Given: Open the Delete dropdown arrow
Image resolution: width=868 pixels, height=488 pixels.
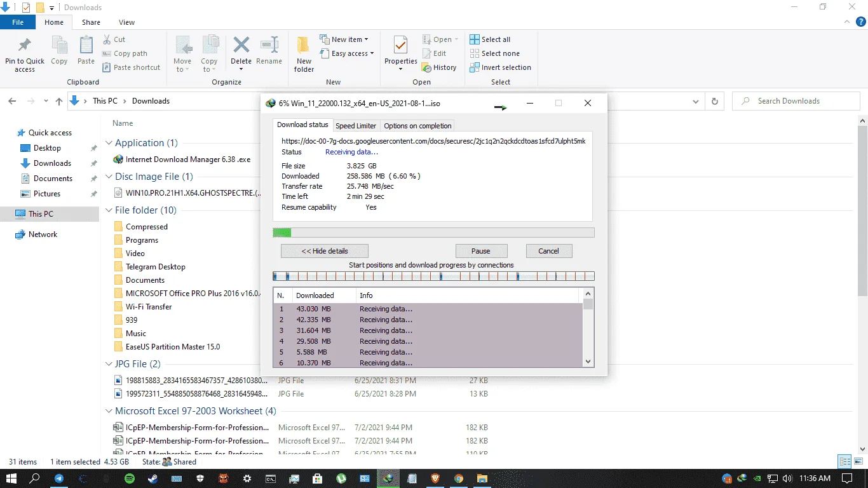Looking at the screenshot, I should [x=241, y=69].
